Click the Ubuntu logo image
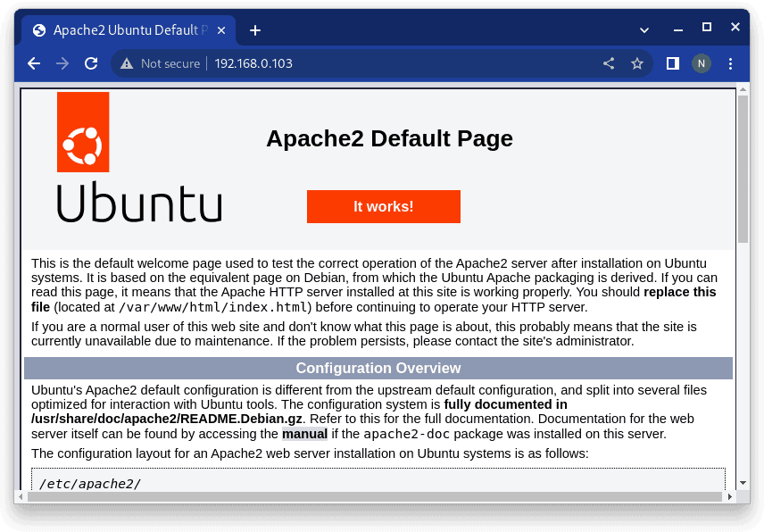This screenshot has height=532, width=764. [x=138, y=157]
